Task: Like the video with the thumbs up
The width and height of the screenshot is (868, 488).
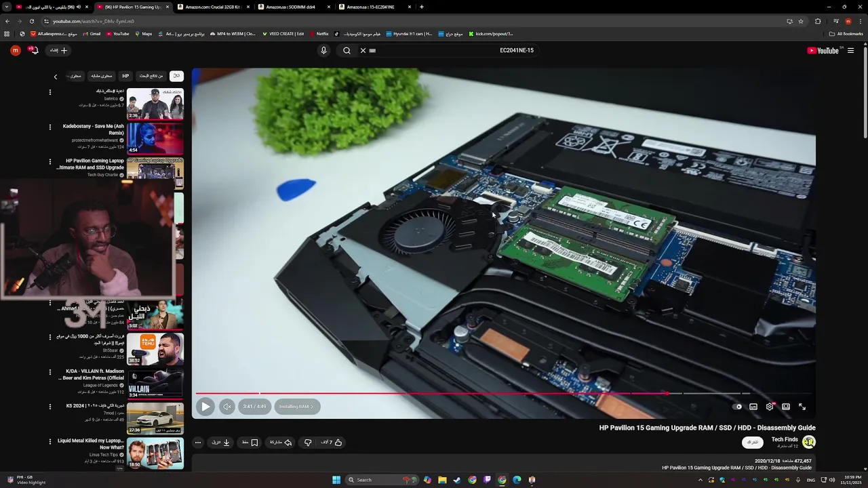Action: [x=332, y=443]
